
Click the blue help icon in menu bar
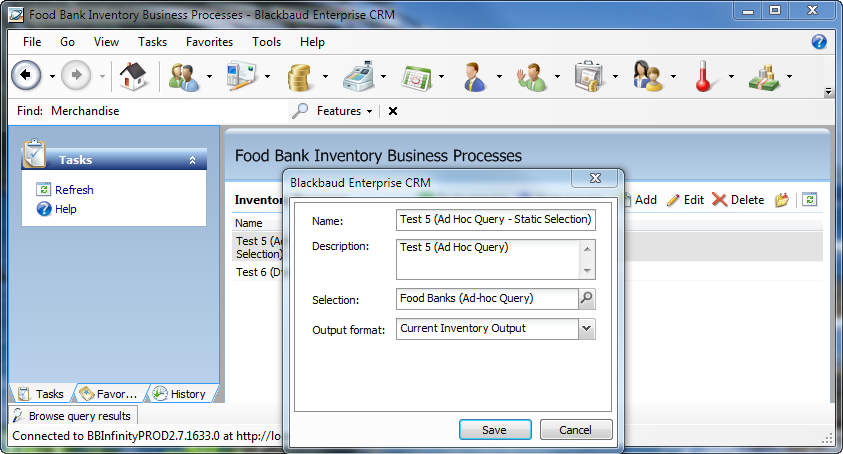tap(818, 42)
